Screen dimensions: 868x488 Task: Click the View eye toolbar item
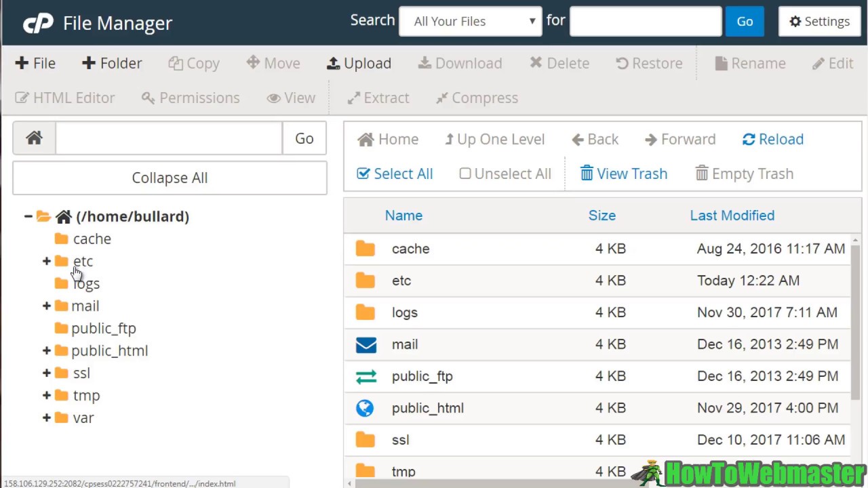point(291,98)
